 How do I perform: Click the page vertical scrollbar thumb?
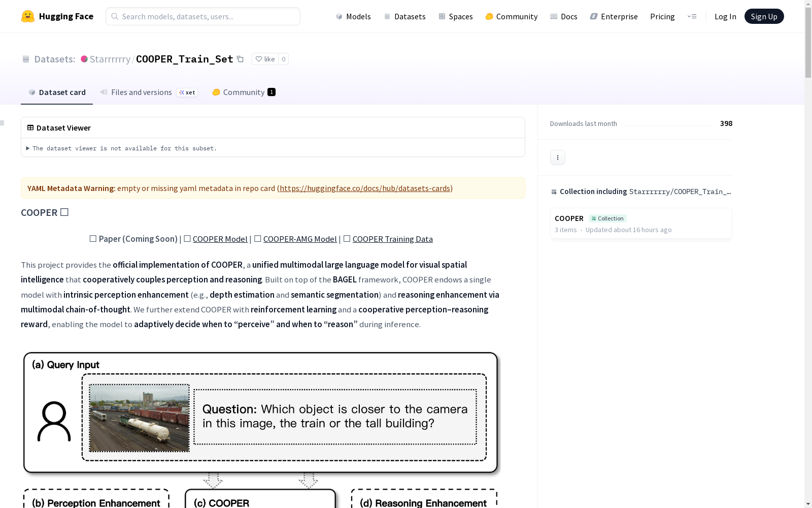[x=808, y=43]
